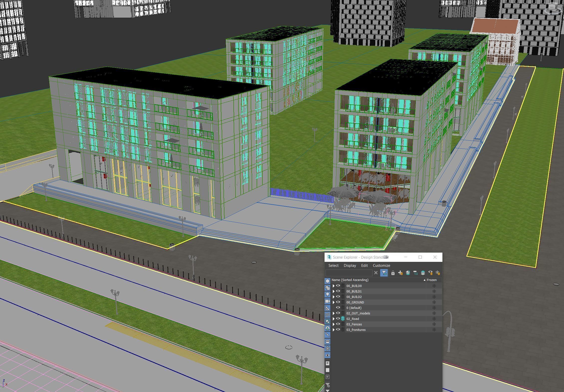Click the clear search X button
The width and height of the screenshot is (564, 392).
(376, 273)
